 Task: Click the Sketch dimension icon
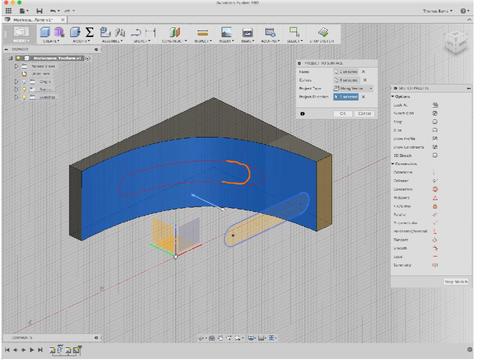point(150,33)
